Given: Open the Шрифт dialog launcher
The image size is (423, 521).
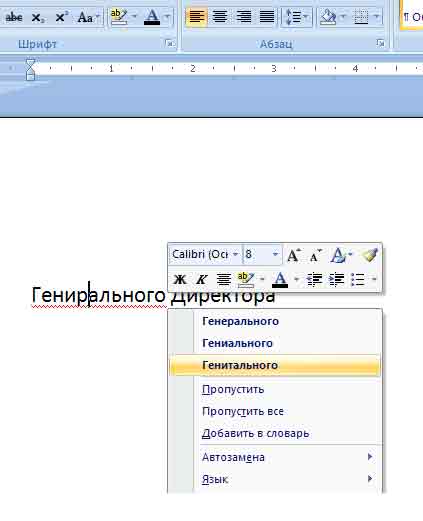Looking at the screenshot, I should pos(170,43).
